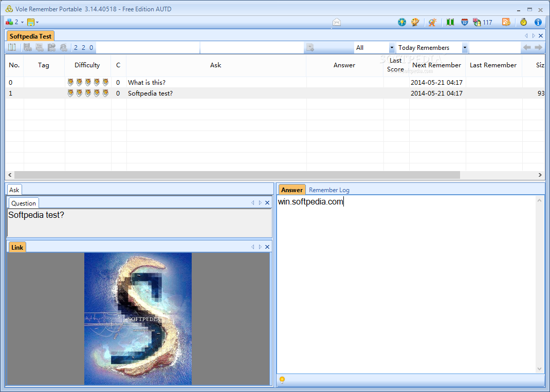
Task: Click the answer pane scroll down arrow
Action: pyautogui.click(x=540, y=368)
